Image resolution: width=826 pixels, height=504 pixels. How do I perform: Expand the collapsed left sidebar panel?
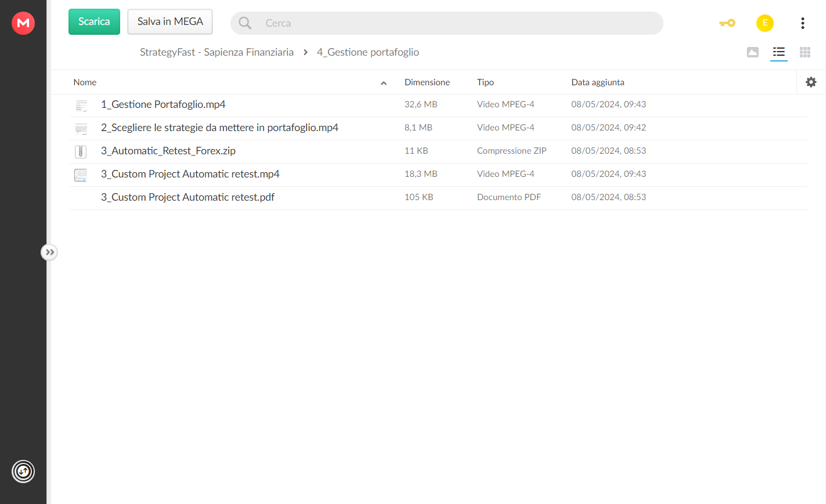coord(49,252)
